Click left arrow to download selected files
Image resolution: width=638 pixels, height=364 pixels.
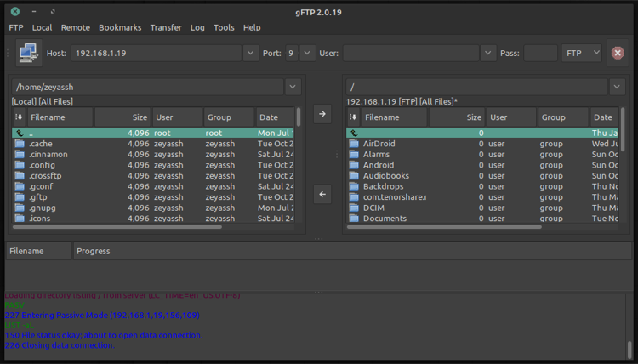[322, 195]
